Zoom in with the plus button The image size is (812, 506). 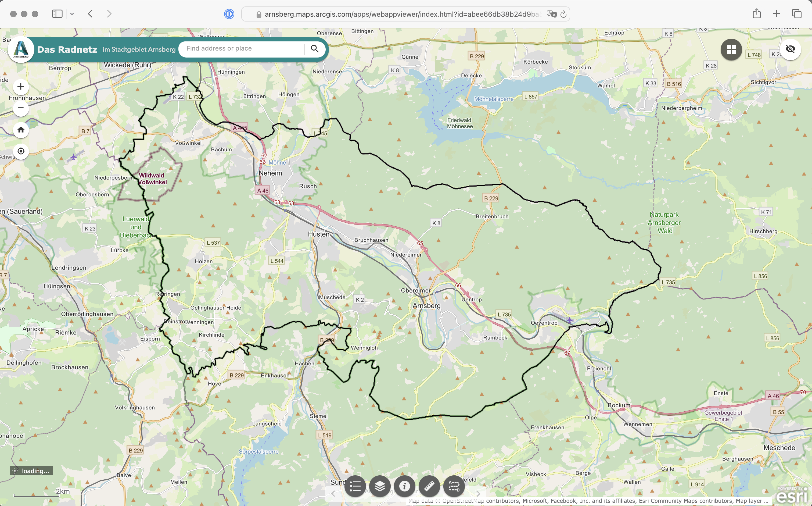tap(21, 87)
